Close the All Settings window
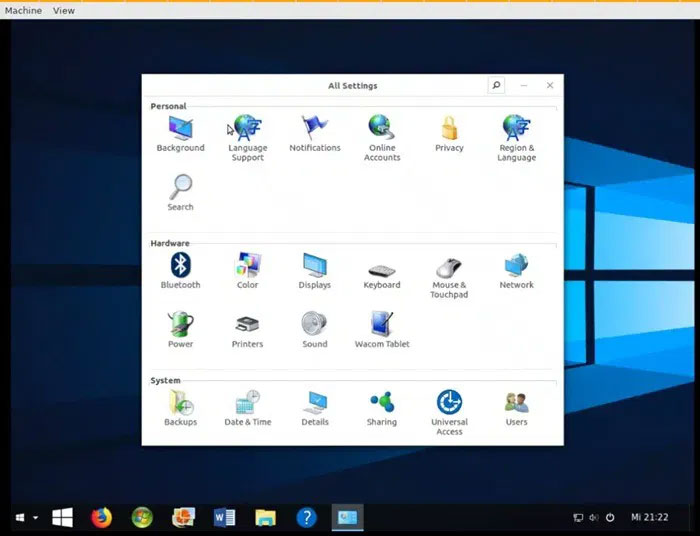 point(550,85)
